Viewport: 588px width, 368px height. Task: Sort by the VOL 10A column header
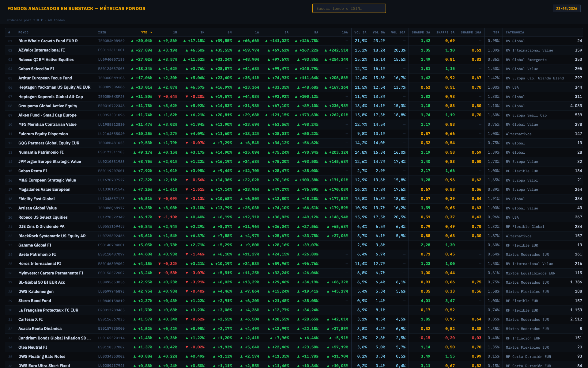click(398, 32)
